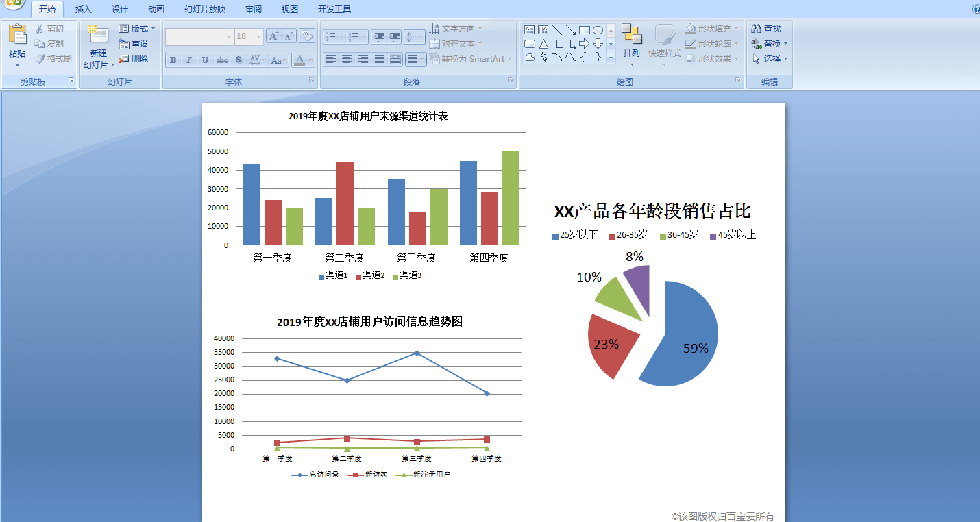Increase the list indent level
This screenshot has width=980, height=522.
click(x=395, y=36)
